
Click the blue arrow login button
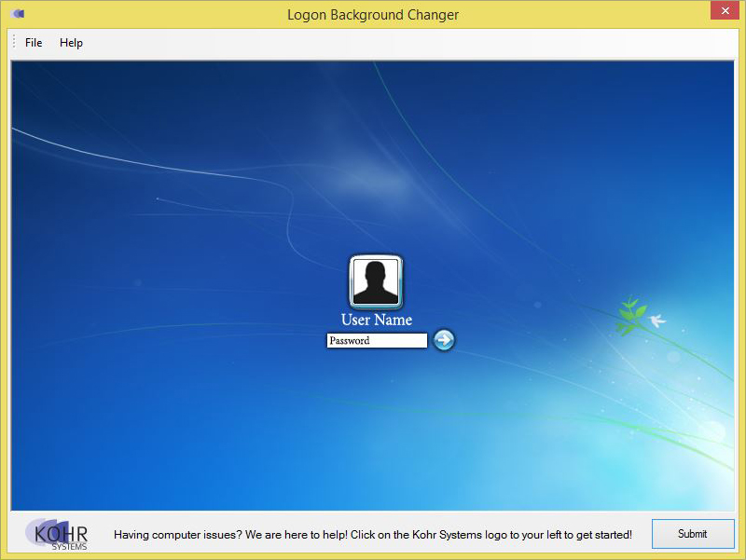(x=444, y=340)
